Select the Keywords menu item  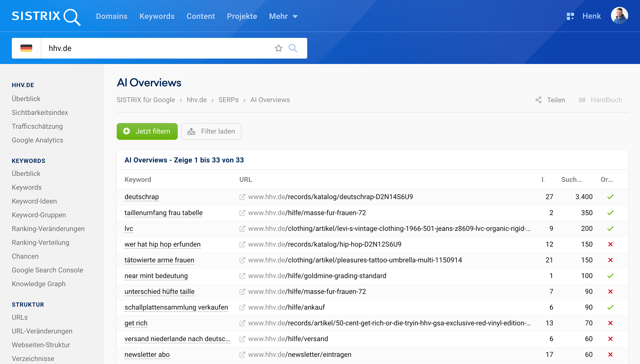157,16
